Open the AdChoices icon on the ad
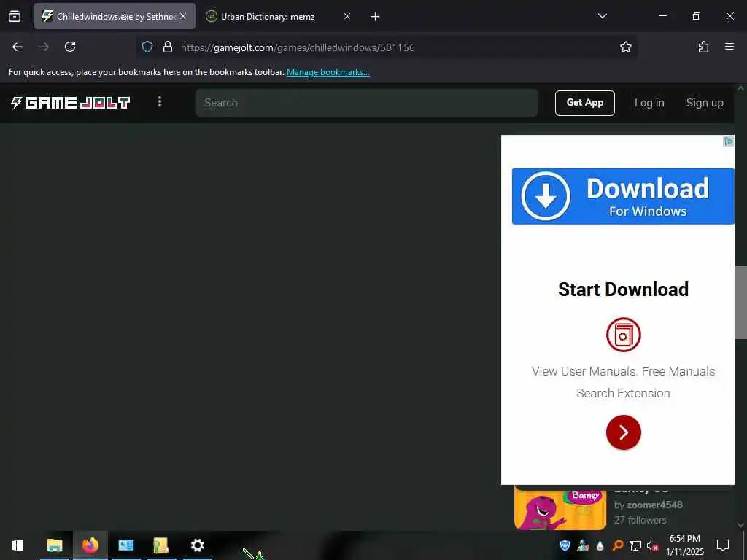The image size is (747, 560). (x=729, y=141)
